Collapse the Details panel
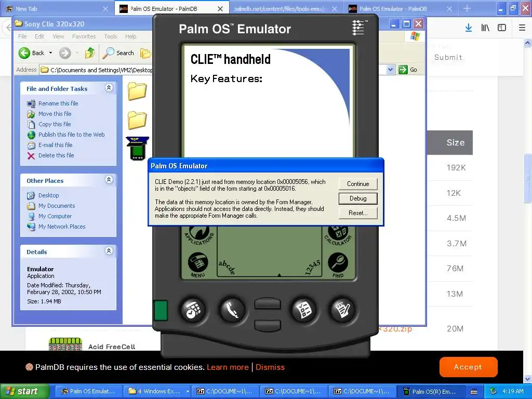Screen dimensions: 532x399 109,251
